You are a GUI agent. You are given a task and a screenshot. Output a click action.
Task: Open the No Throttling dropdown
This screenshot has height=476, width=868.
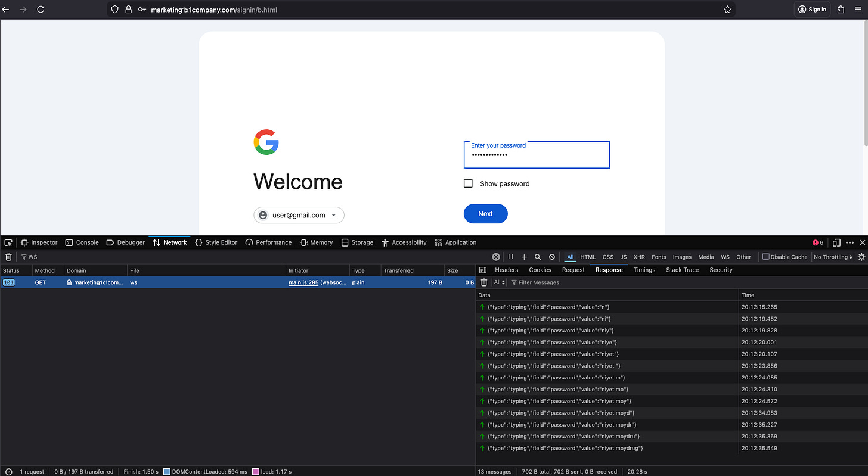click(833, 257)
